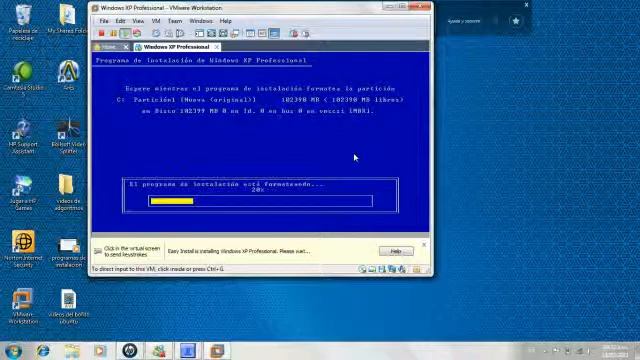Select the Norton Internet Security desktop icon

23,249
